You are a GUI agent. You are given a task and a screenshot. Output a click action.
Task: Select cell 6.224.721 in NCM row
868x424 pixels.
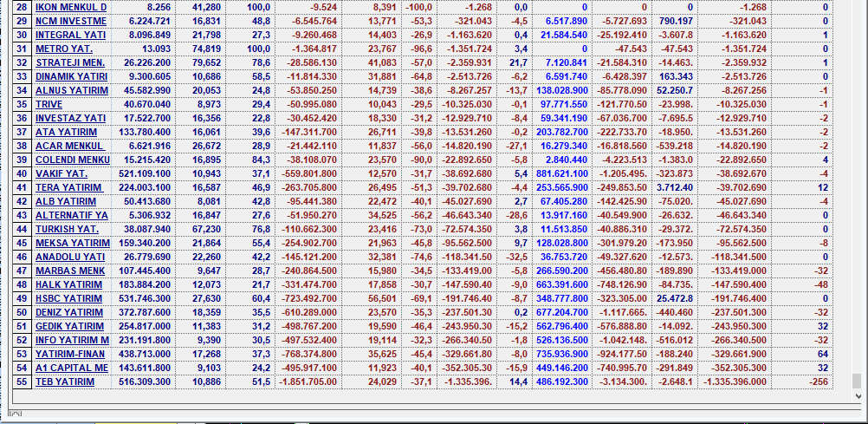[151, 21]
